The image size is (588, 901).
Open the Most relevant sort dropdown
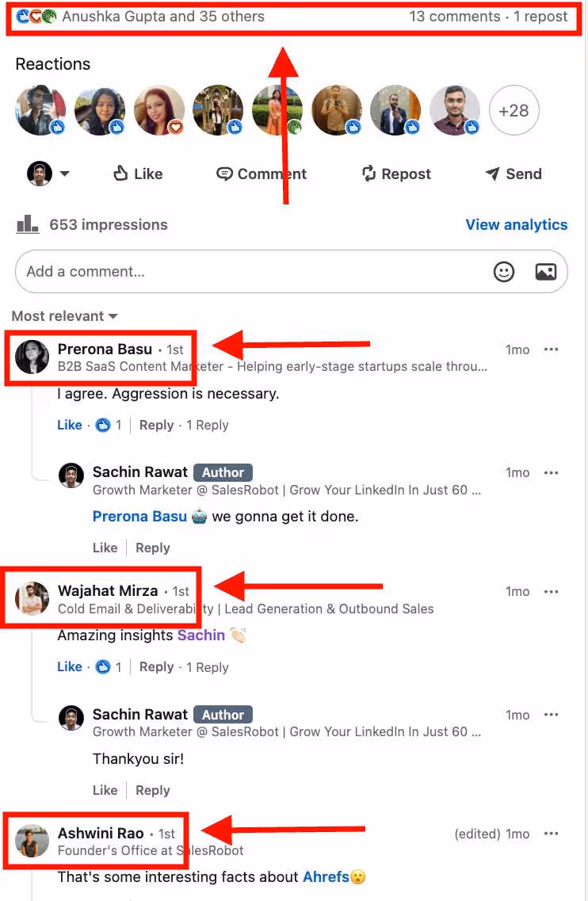click(63, 315)
